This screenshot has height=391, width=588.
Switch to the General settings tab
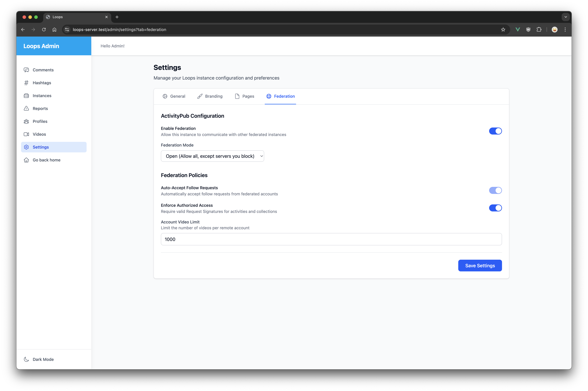[x=174, y=96]
